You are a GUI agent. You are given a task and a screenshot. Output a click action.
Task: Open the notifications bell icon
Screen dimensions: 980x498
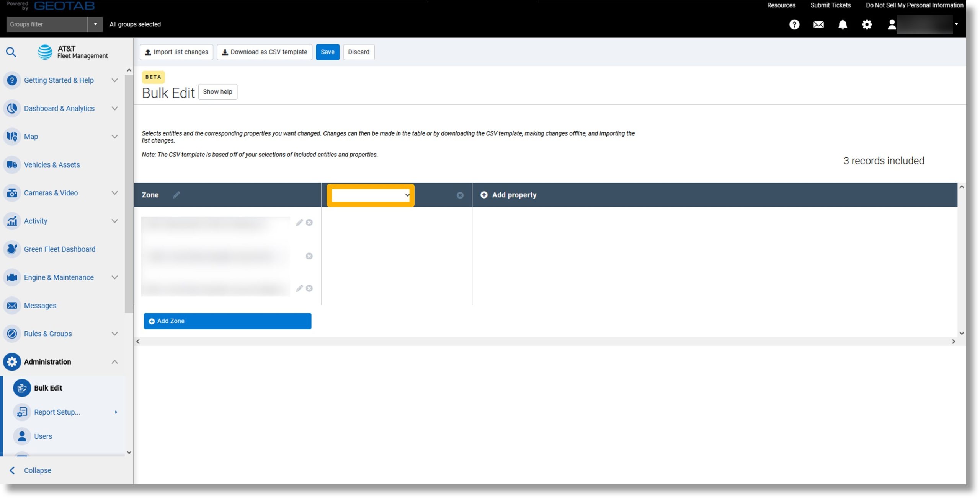(x=843, y=24)
